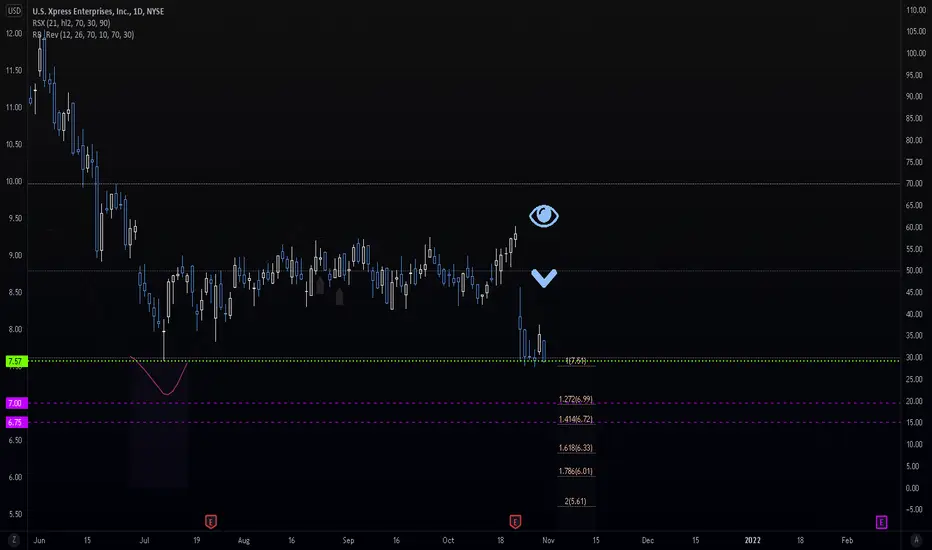Click the eye icon above the latest candles

[x=544, y=216]
